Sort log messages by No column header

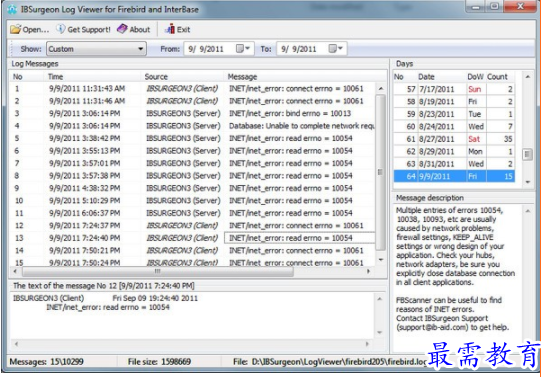(x=27, y=77)
